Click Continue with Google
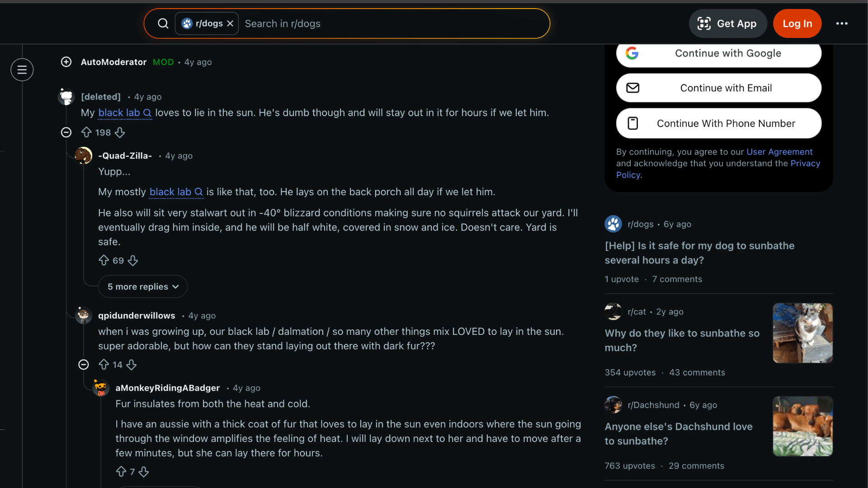This screenshot has height=488, width=868. (718, 53)
